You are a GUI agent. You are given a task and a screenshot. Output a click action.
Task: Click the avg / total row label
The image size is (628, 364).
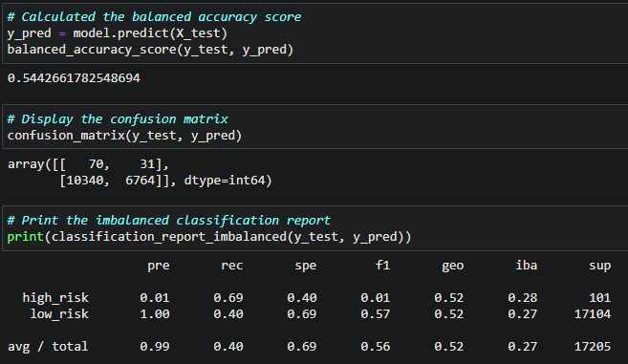click(x=48, y=347)
